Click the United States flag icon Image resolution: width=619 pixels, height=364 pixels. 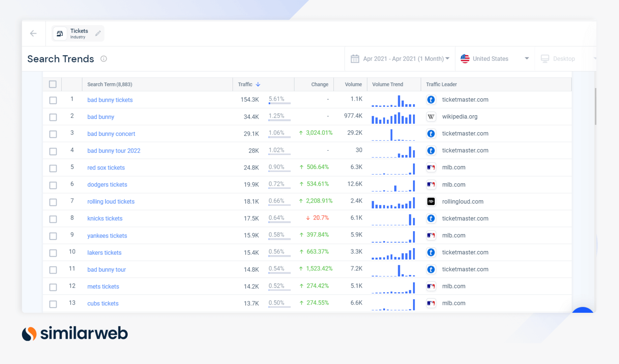(465, 59)
